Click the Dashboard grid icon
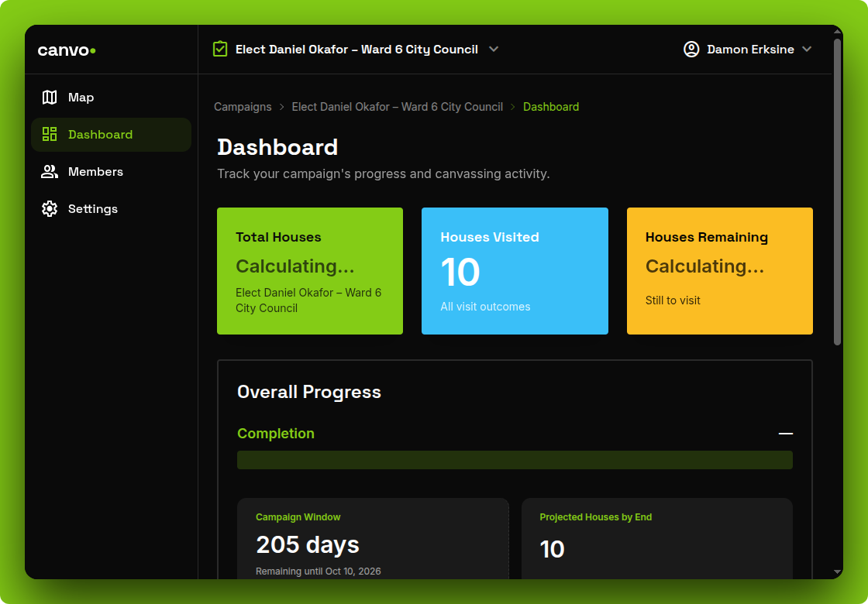Screen dimensions: 868x604 coord(49,134)
